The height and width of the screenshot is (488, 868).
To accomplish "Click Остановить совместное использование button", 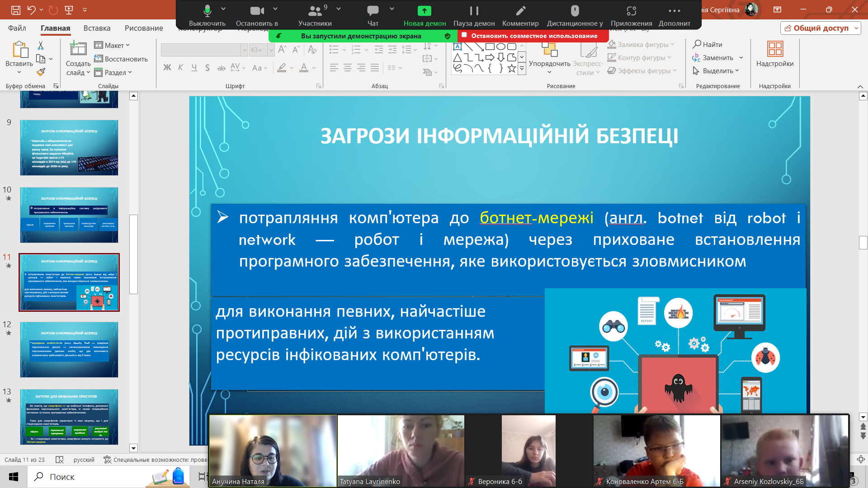I will coord(533,36).
